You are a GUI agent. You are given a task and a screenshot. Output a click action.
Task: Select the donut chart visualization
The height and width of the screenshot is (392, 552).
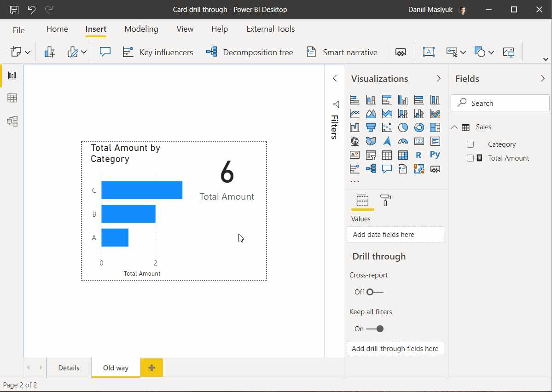click(419, 127)
